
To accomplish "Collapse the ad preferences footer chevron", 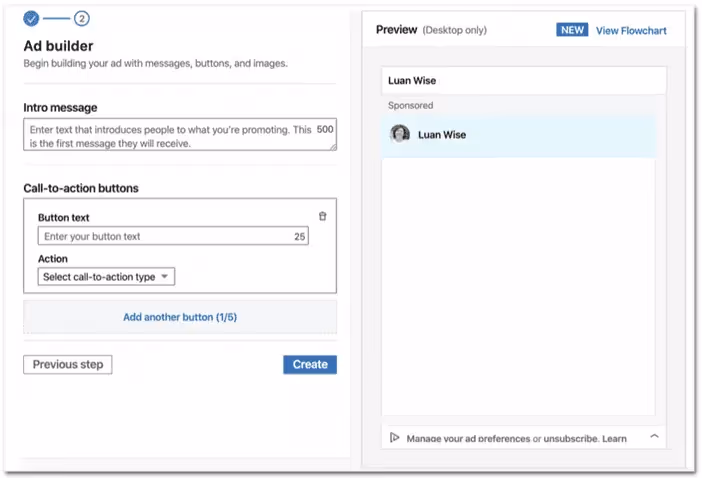I will coord(654,436).
